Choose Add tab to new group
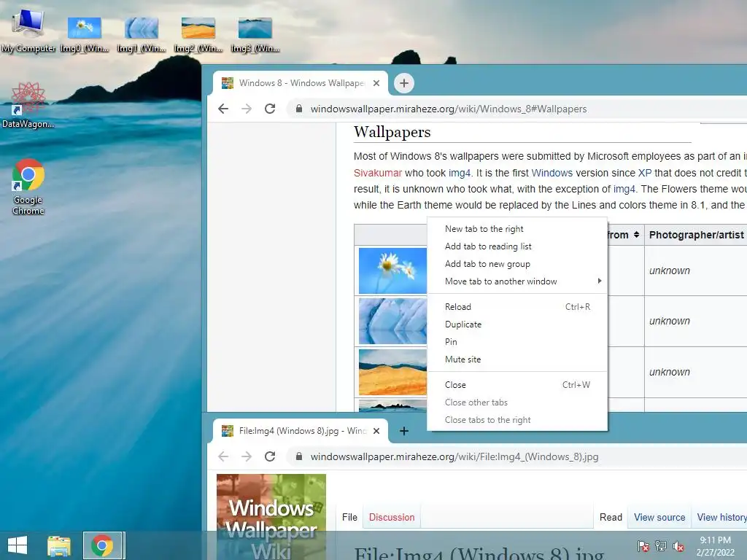 517,264
